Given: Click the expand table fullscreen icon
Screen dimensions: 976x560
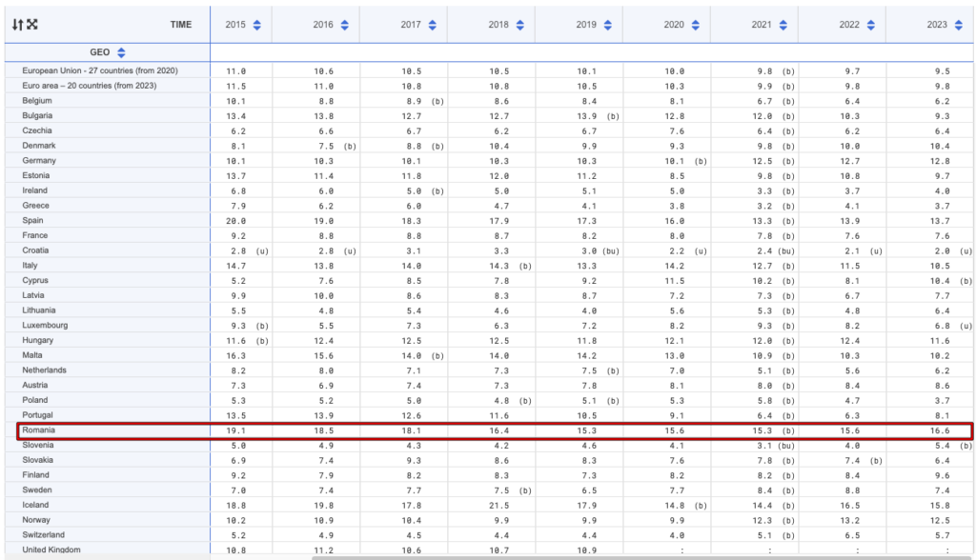Looking at the screenshot, I should (x=31, y=24).
